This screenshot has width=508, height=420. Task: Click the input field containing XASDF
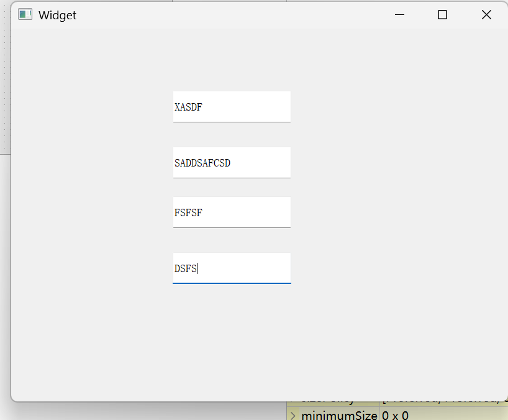[x=232, y=107]
